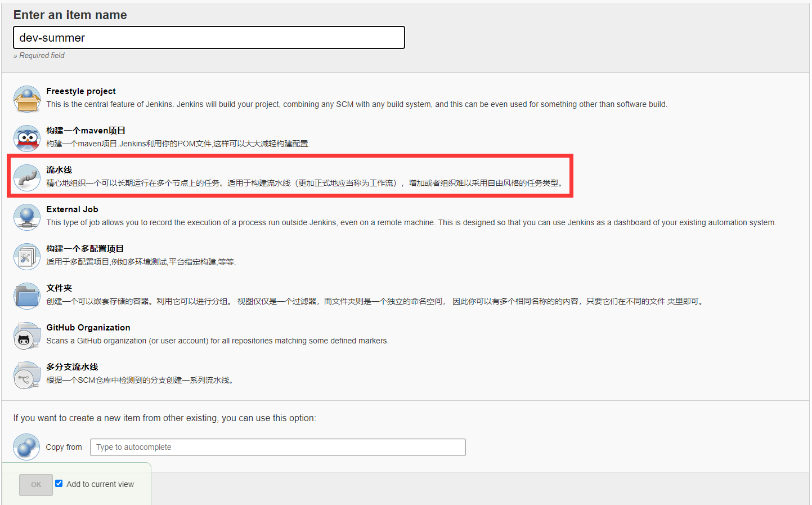The height and width of the screenshot is (505, 812).
Task: Click the 文件夹 container description text
Action: (375, 301)
